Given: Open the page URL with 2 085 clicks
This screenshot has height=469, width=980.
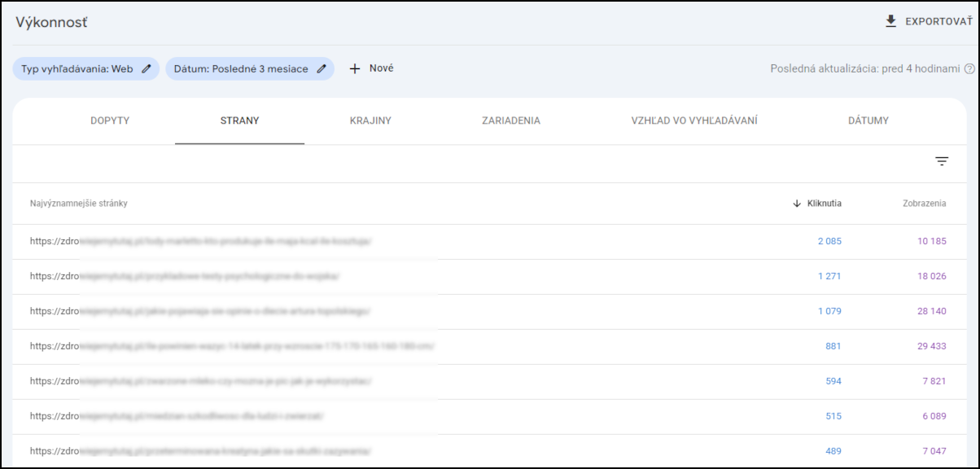Looking at the screenshot, I should [200, 242].
